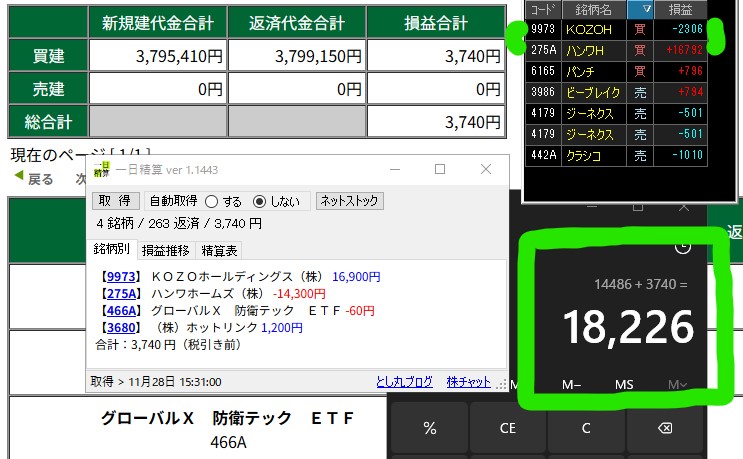The image size is (743, 459).
Task: Minimize the 一日精算 window
Action: (395, 170)
